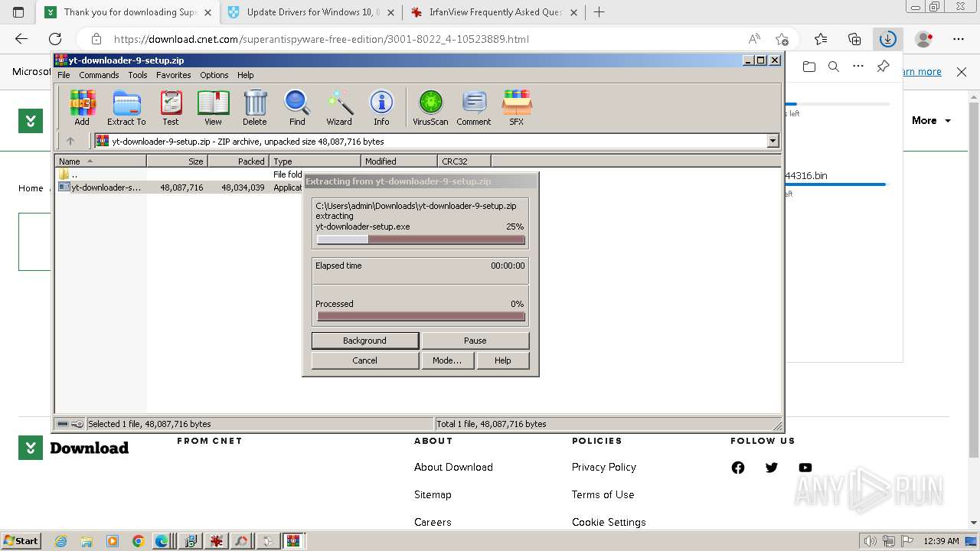Click the Background button in extraction dialog

point(365,341)
